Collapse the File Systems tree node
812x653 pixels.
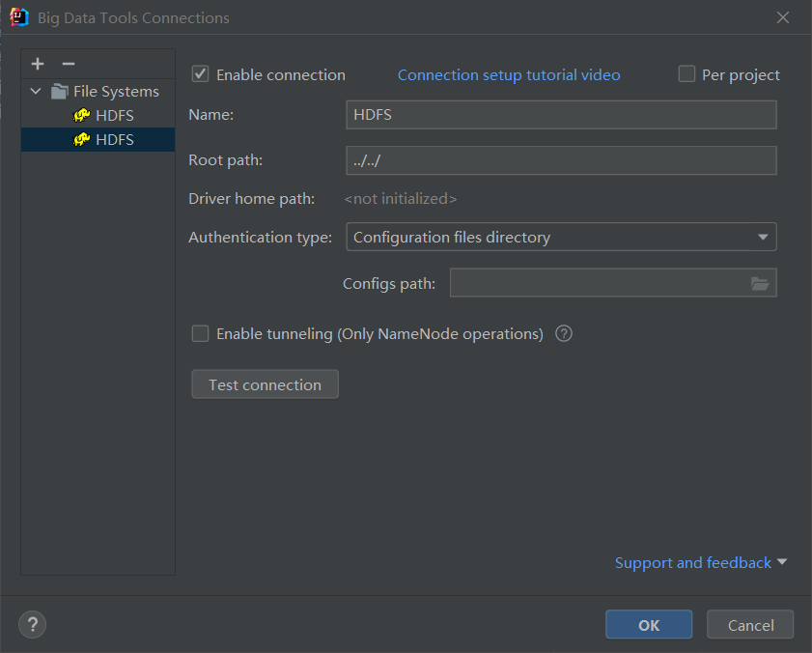click(36, 92)
